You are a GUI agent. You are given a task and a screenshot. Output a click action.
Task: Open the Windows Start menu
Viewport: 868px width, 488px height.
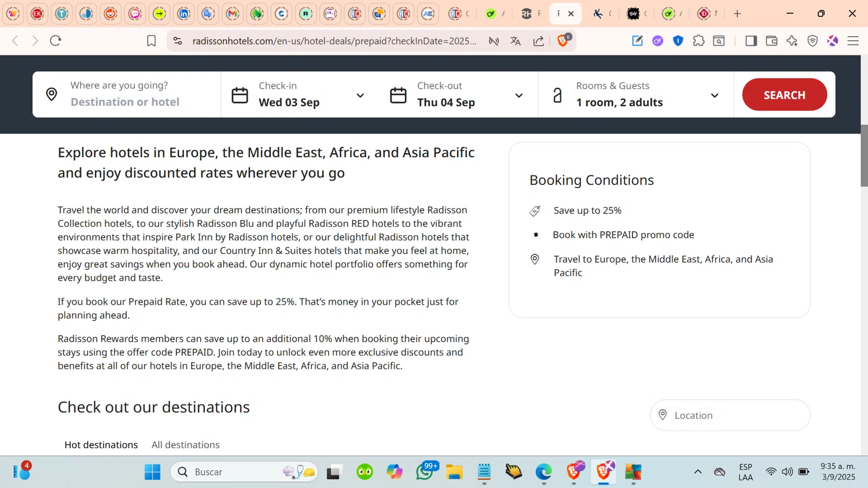(153, 472)
